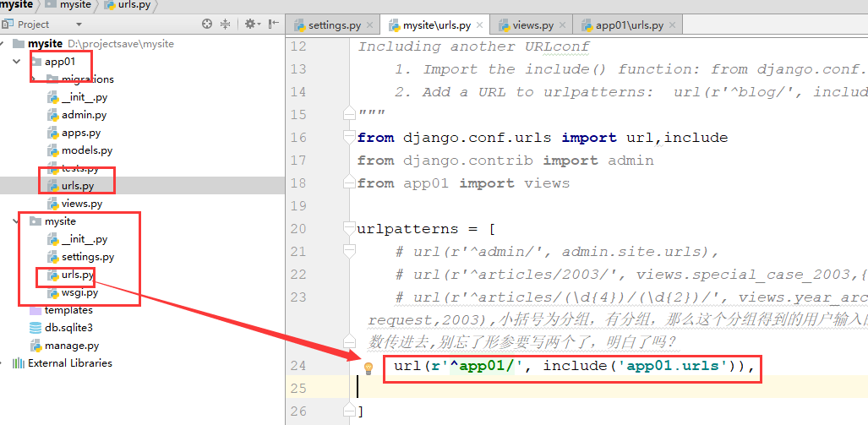Collapse the app01 folder in the tree
868x425 pixels.
pos(18,62)
